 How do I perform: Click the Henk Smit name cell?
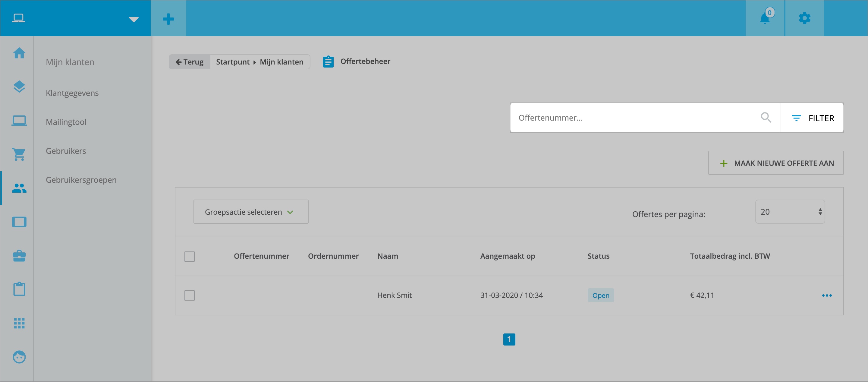(395, 295)
